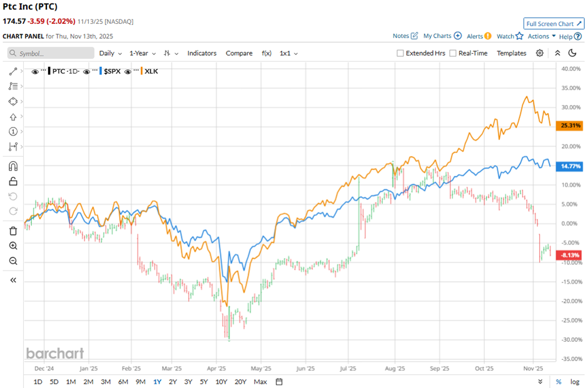Select the 6M time range

123,382
